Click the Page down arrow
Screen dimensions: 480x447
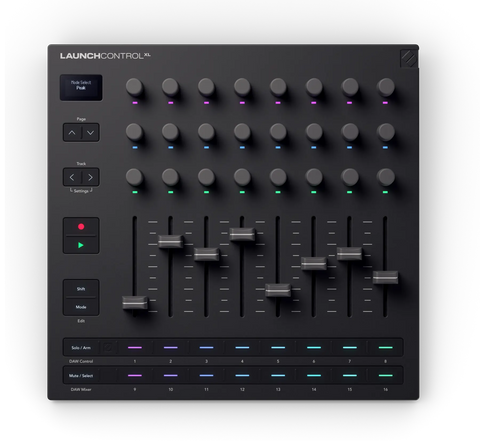(x=90, y=133)
